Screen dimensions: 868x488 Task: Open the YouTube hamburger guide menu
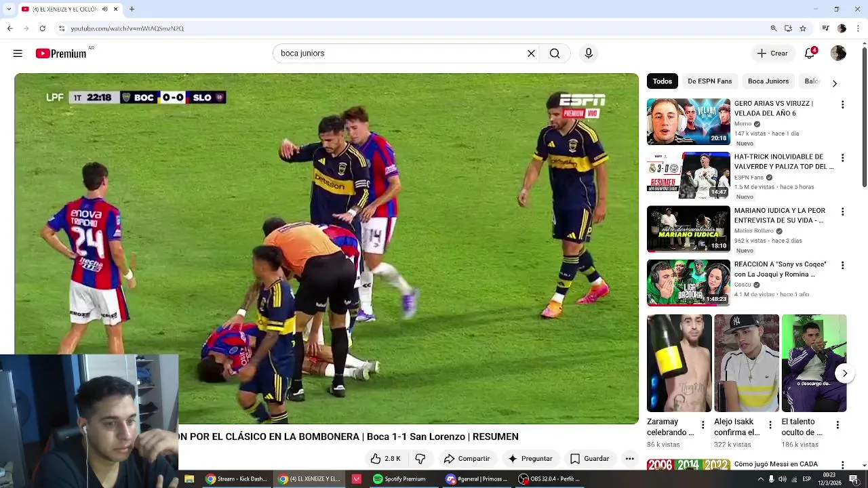click(x=18, y=54)
